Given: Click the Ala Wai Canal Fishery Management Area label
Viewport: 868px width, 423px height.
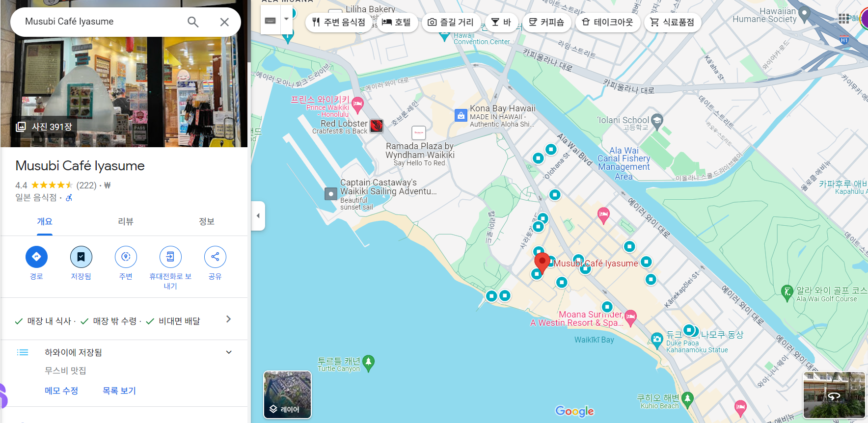Looking at the screenshot, I should point(624,163).
